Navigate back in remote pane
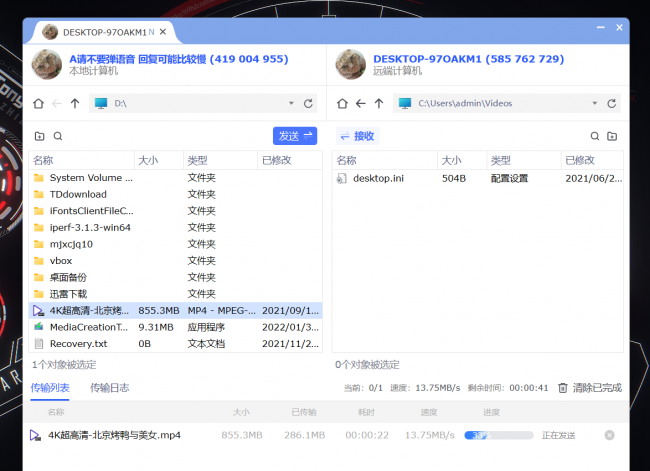650x471 pixels. [361, 103]
